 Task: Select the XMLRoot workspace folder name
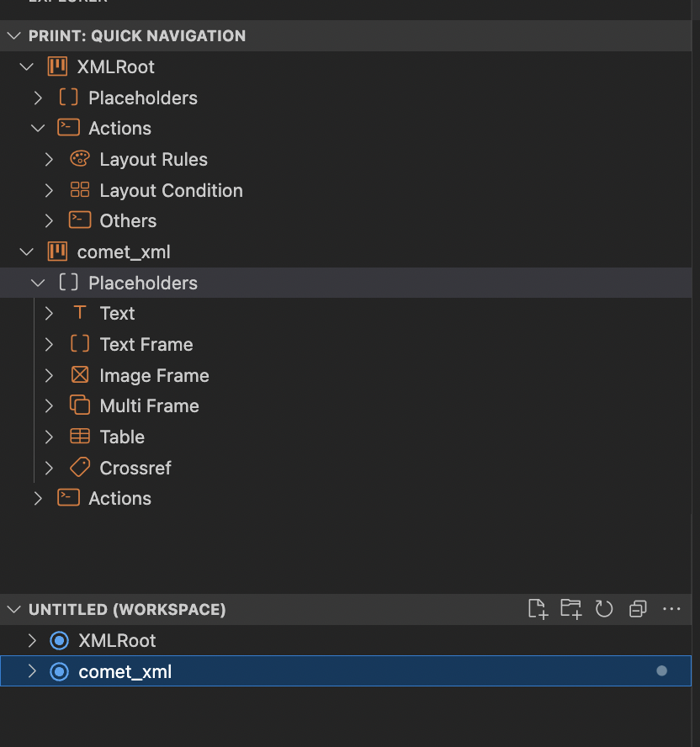(117, 641)
